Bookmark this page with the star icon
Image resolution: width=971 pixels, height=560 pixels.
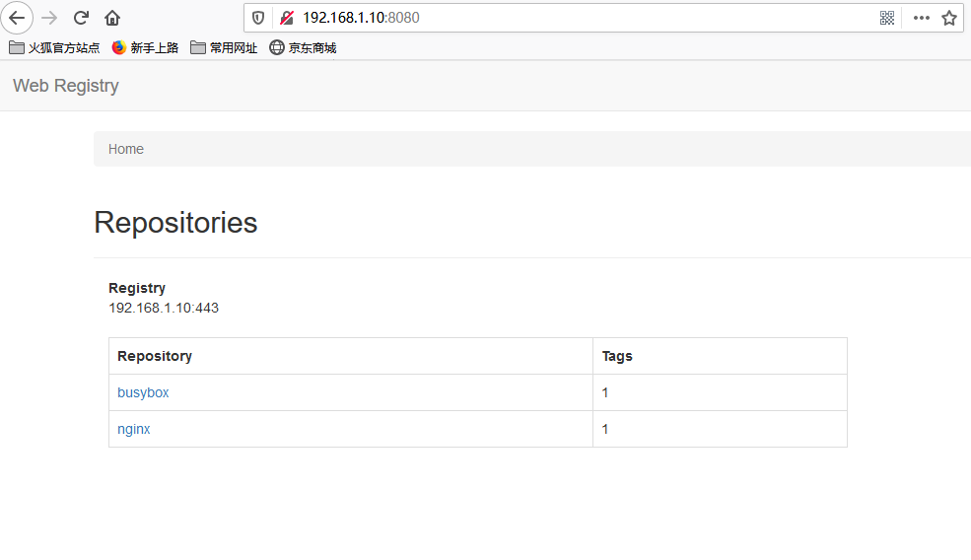949,18
